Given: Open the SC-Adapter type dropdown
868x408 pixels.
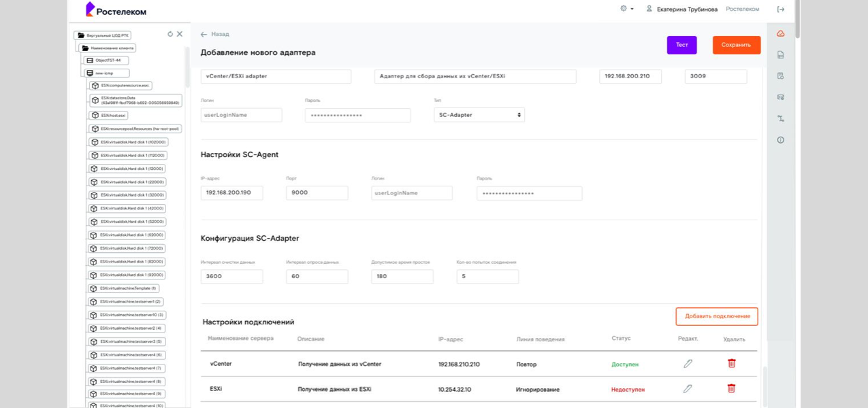Looking at the screenshot, I should coord(479,115).
